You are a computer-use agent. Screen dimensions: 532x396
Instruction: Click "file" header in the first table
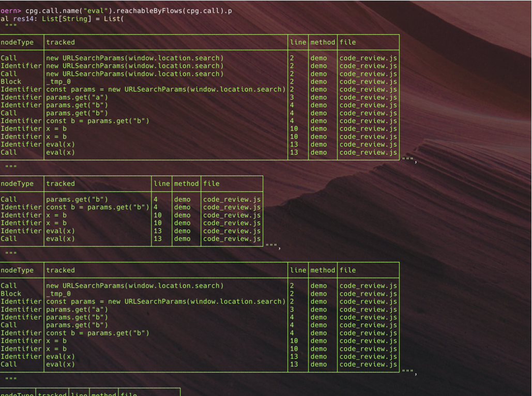click(x=347, y=42)
